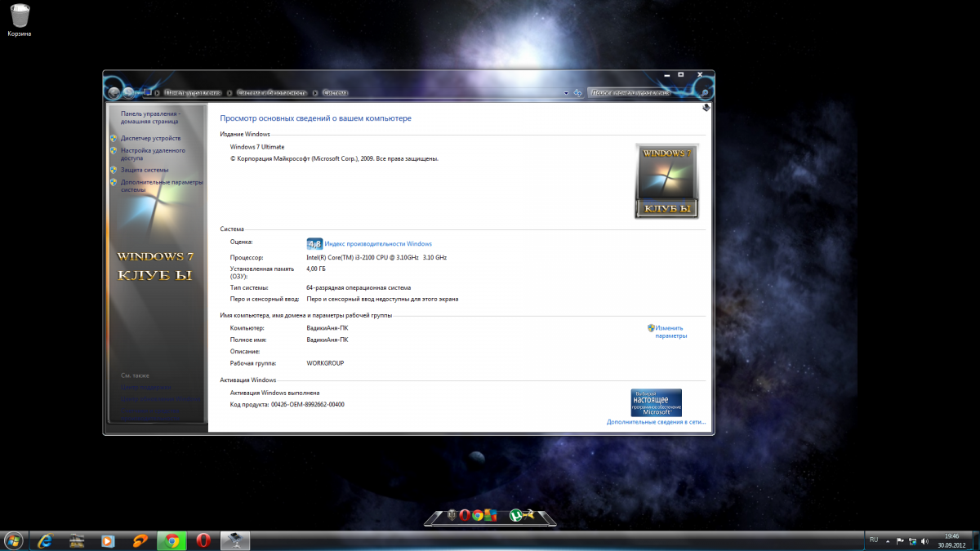The height and width of the screenshot is (551, 980).
Task: Open Диспетчер устройств link
Action: point(150,138)
